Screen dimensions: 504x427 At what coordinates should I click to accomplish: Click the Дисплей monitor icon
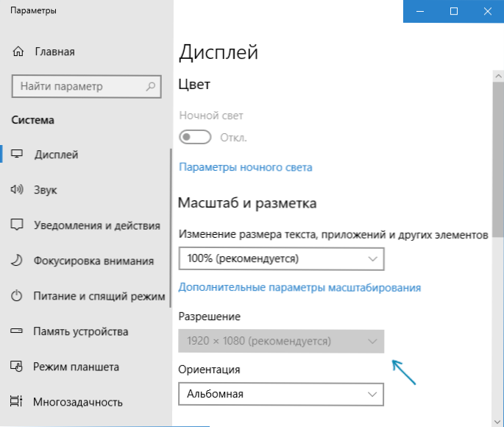coord(17,154)
